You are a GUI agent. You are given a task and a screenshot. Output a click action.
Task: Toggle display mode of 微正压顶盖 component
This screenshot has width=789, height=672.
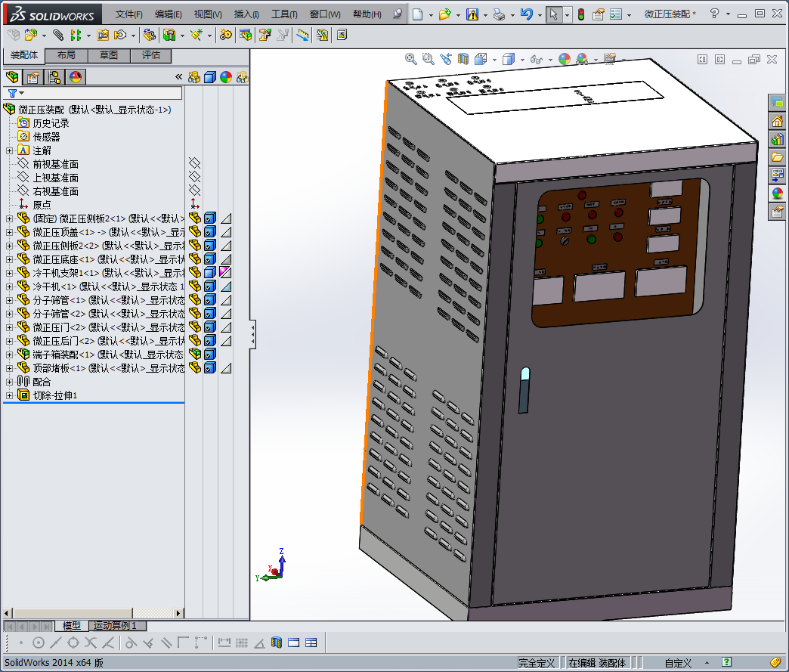coord(210,231)
